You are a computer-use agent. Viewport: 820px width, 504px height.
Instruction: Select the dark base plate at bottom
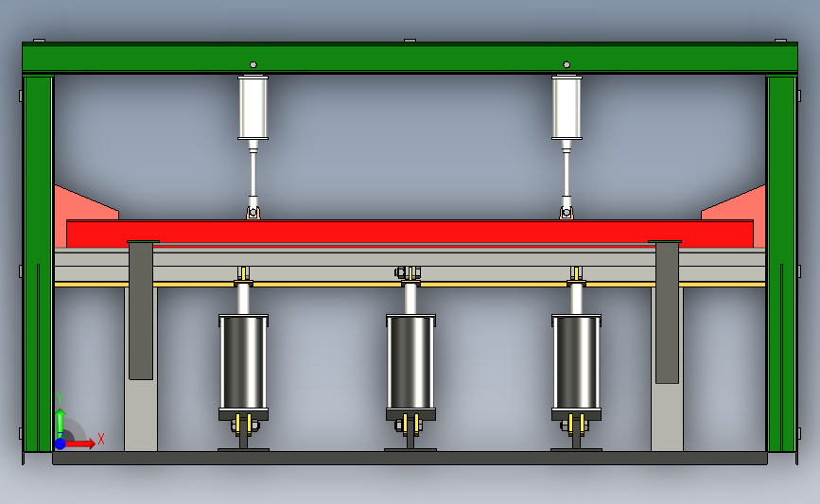pyautogui.click(x=410, y=458)
